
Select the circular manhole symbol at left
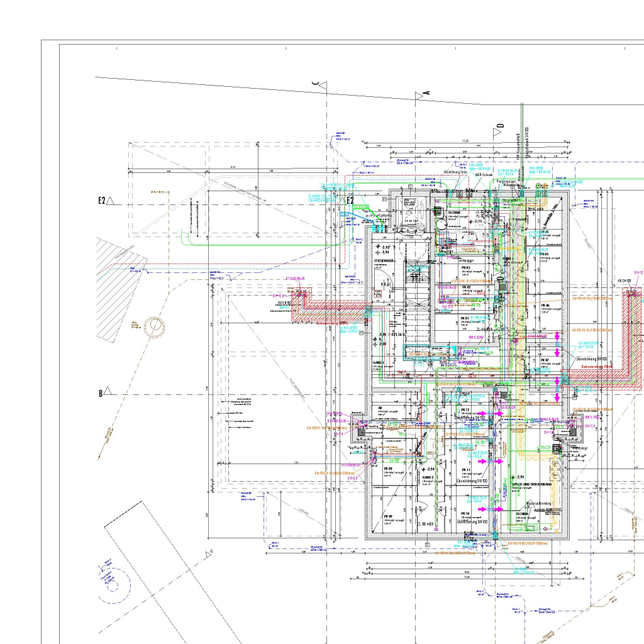click(x=153, y=326)
